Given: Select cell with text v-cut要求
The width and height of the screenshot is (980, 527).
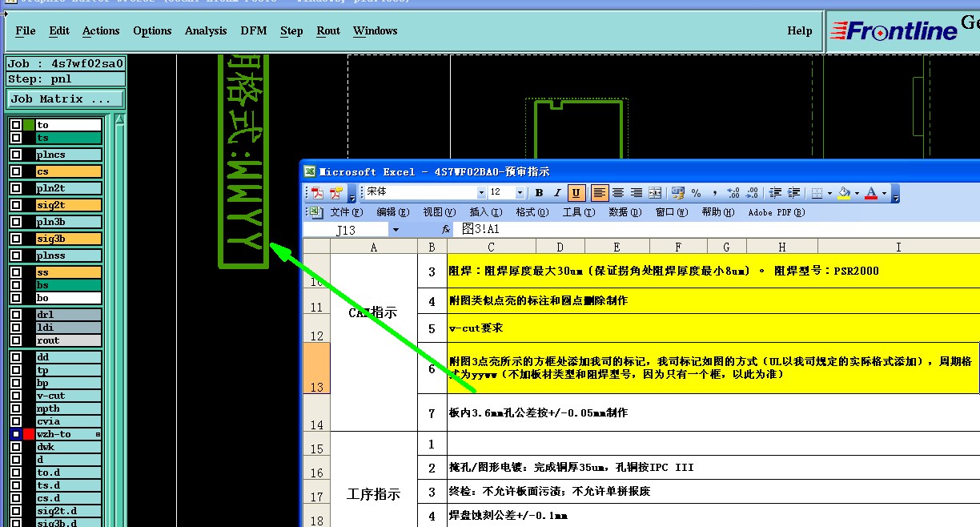Looking at the screenshot, I should (713, 328).
